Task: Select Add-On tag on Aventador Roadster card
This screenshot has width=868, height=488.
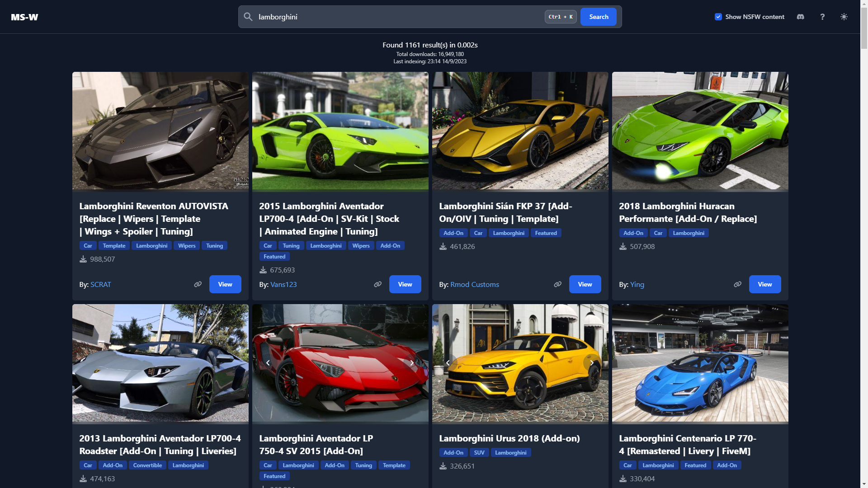Action: pyautogui.click(x=113, y=465)
